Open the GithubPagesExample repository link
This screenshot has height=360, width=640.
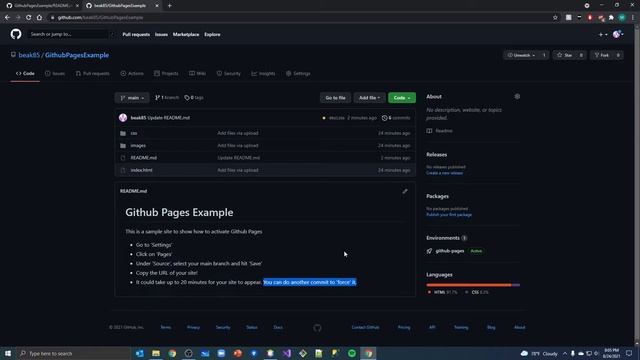pyautogui.click(x=77, y=55)
